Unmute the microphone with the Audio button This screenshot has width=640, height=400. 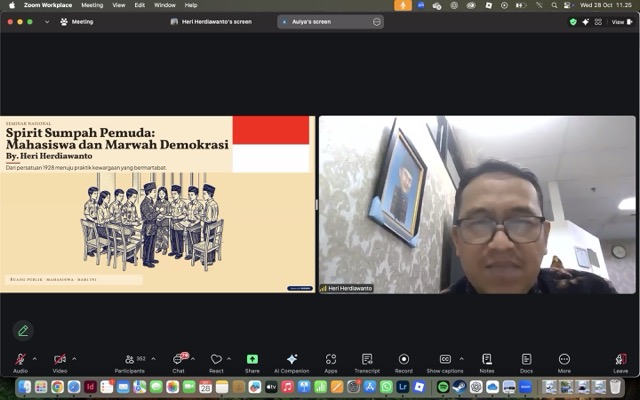coord(20,362)
